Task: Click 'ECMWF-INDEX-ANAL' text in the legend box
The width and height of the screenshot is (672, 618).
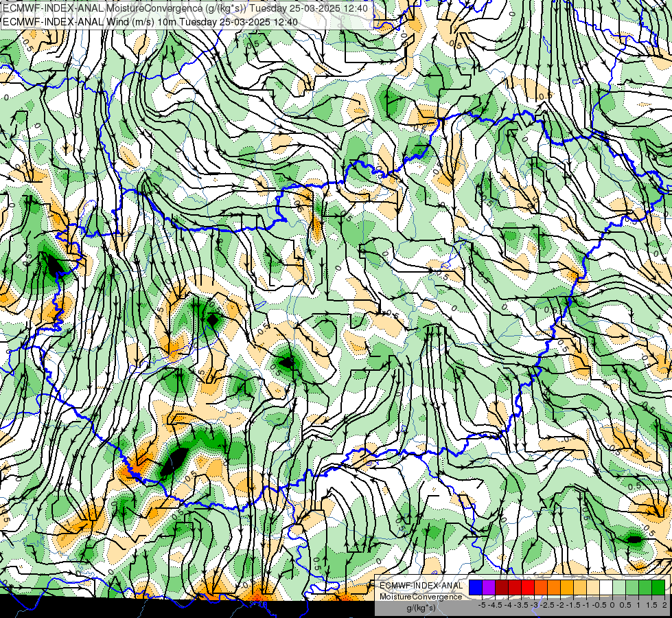Action: tap(421, 586)
